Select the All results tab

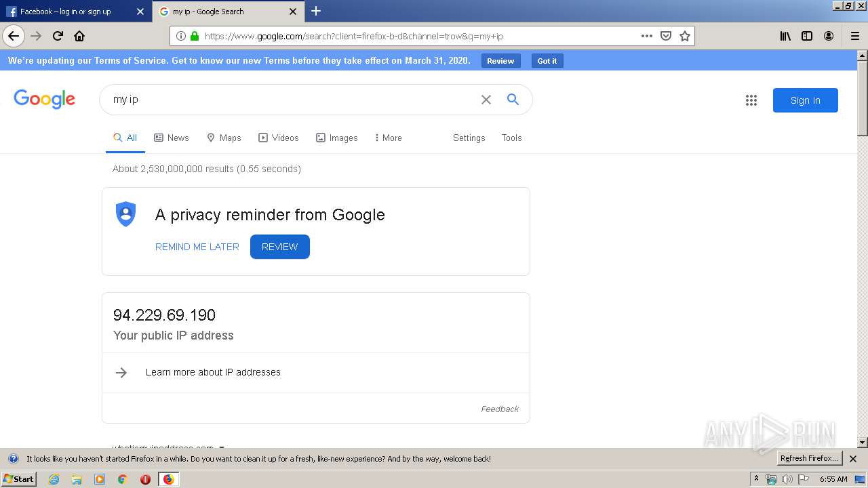(x=125, y=138)
